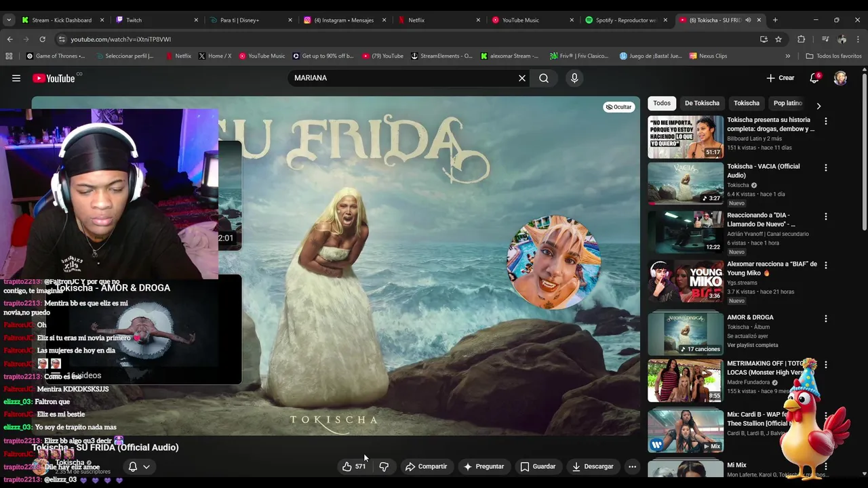Open the YouTube guide hamburger menu
Viewport: 868px width, 488px height.
(x=16, y=78)
